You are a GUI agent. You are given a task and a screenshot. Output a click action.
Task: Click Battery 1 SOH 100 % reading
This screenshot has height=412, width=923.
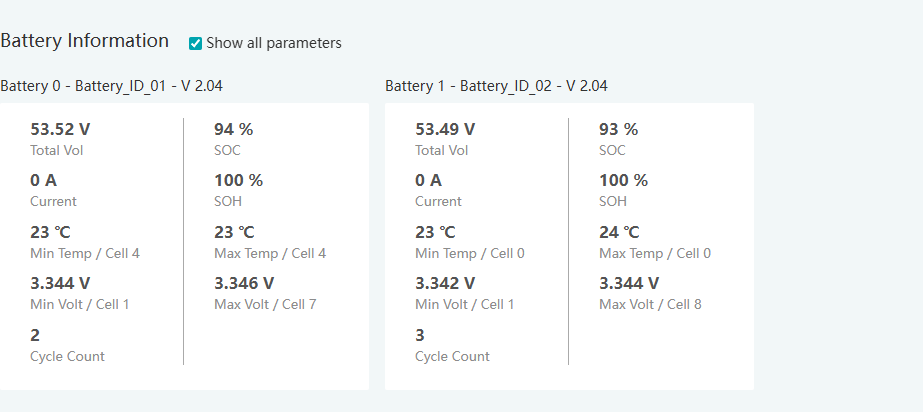pos(623,181)
